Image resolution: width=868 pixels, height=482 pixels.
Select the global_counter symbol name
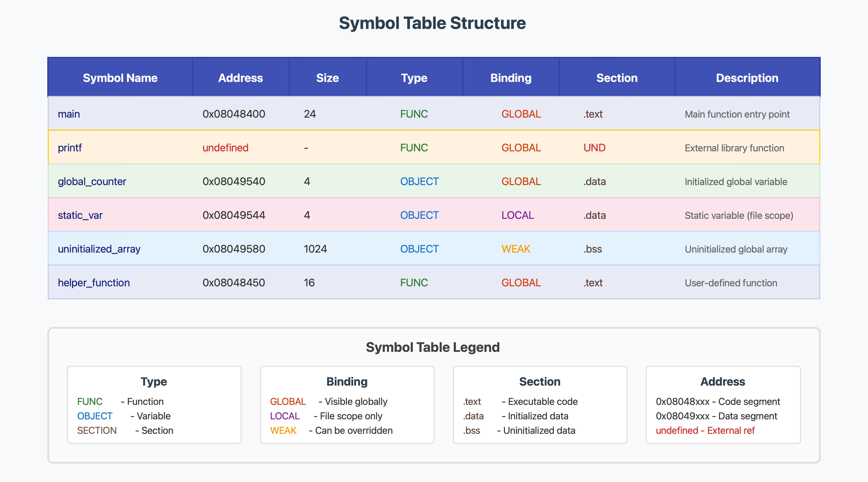92,181
